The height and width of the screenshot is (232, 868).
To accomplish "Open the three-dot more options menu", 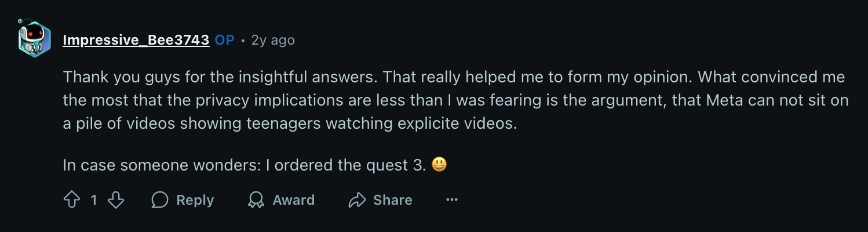I will point(452,200).
